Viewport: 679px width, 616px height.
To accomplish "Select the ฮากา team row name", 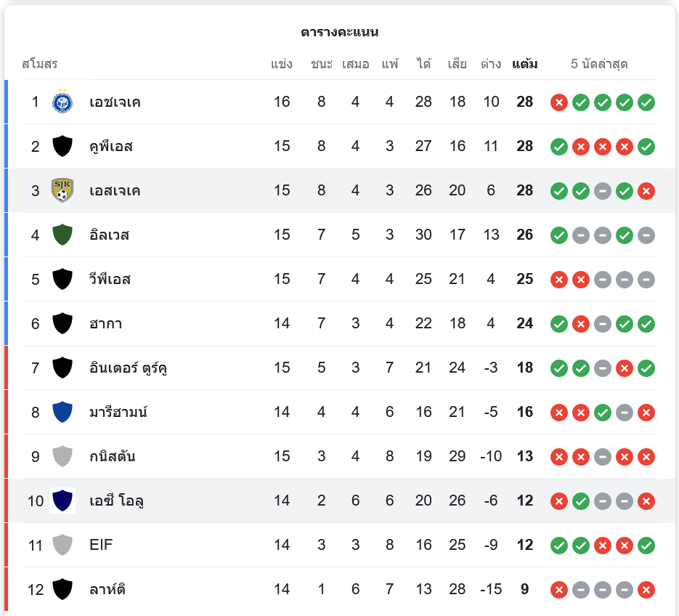I will tap(105, 323).
